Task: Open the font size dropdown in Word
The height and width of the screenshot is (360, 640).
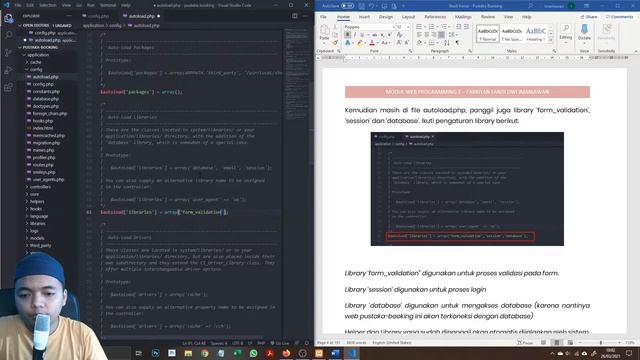Action: pyautogui.click(x=408, y=27)
